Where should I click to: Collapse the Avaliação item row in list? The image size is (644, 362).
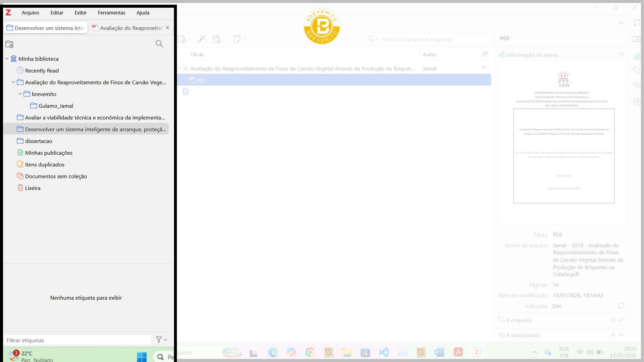pyautogui.click(x=179, y=68)
